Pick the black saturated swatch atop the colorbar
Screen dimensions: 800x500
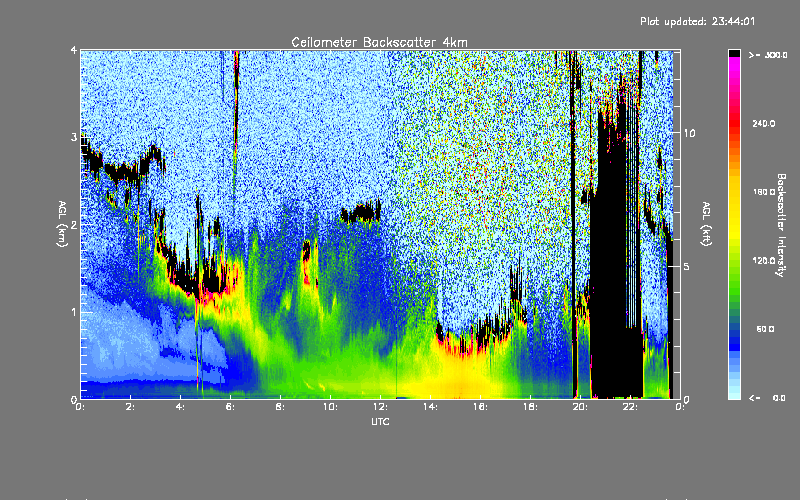pos(734,53)
